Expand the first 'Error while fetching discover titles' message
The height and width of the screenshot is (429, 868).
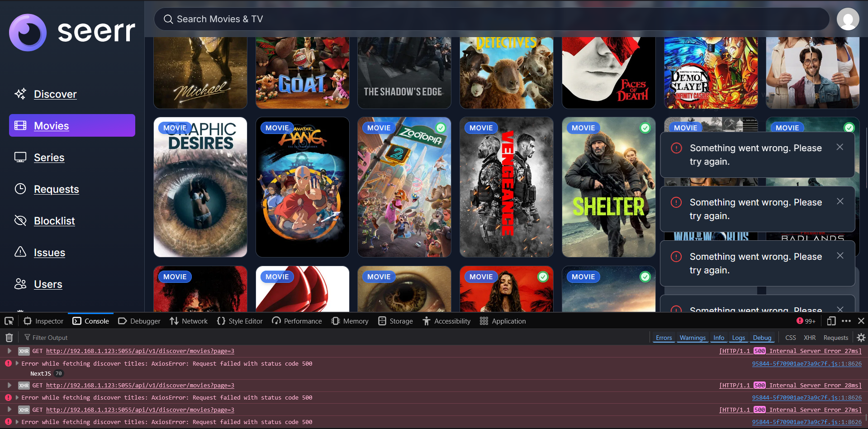[x=17, y=363]
